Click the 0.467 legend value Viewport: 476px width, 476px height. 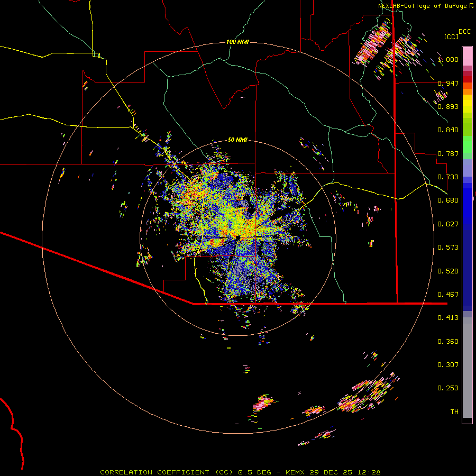point(448,295)
